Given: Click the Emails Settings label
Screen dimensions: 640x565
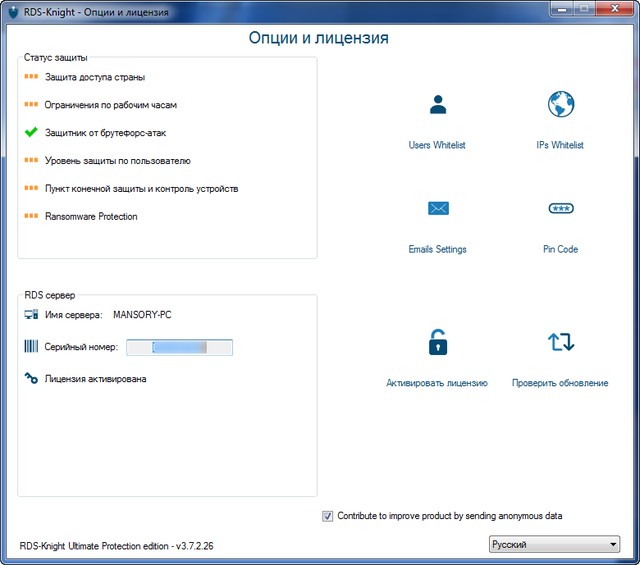Looking at the screenshot, I should 437,249.
